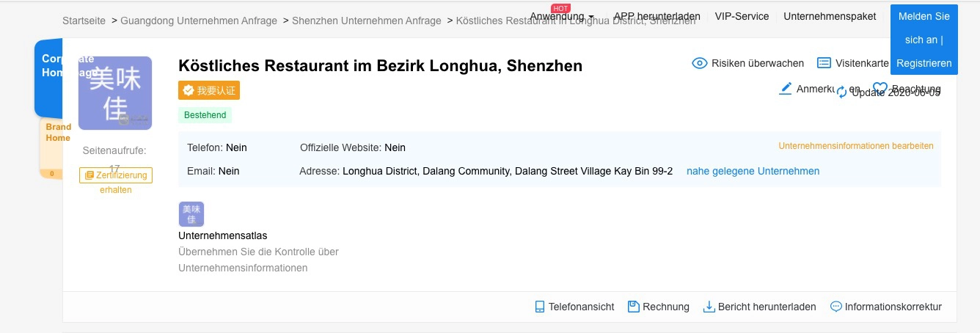The width and height of the screenshot is (980, 333).
Task: Open the Startseite breadcrumb link
Action: [84, 21]
